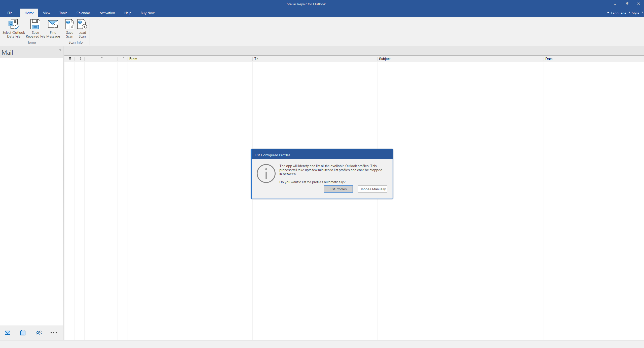Viewport: 644px width, 348px height.
Task: Select the Activation menu item
Action: tap(106, 13)
